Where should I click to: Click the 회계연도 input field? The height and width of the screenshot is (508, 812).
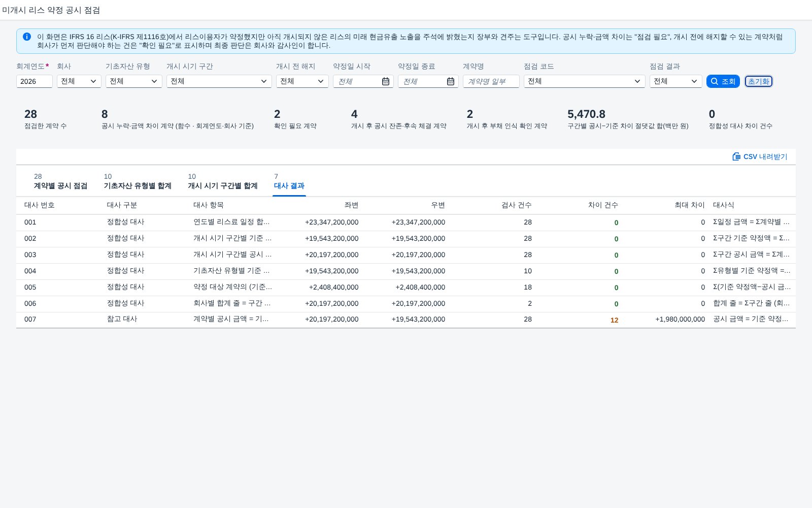[x=35, y=81]
